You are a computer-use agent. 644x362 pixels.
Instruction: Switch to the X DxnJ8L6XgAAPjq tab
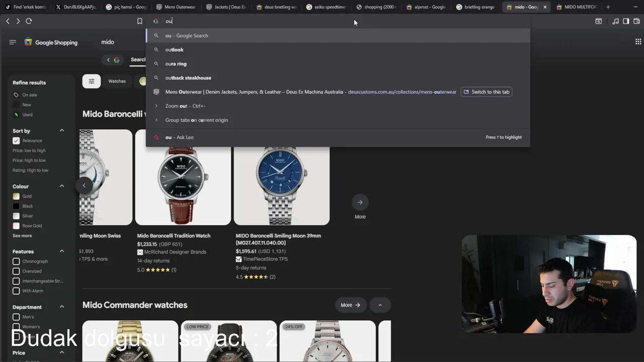75,7
